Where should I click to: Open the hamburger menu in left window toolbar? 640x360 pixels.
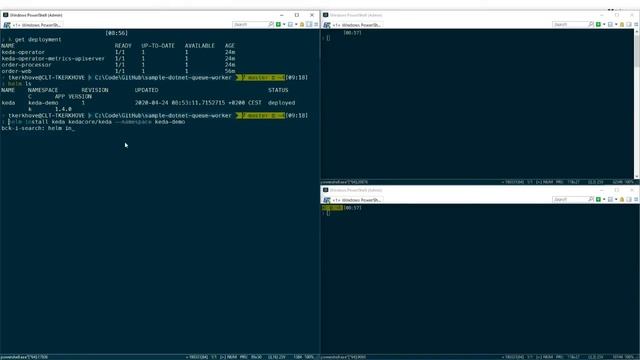point(316,24)
